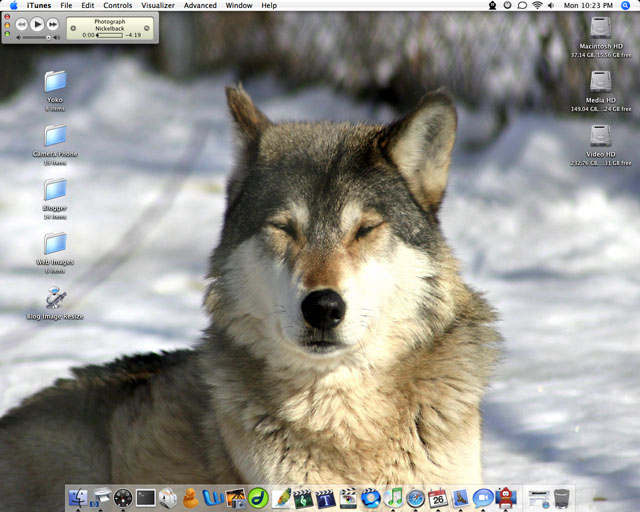Mute using the low-volume speaker icon
The image size is (640, 512).
[x=18, y=38]
